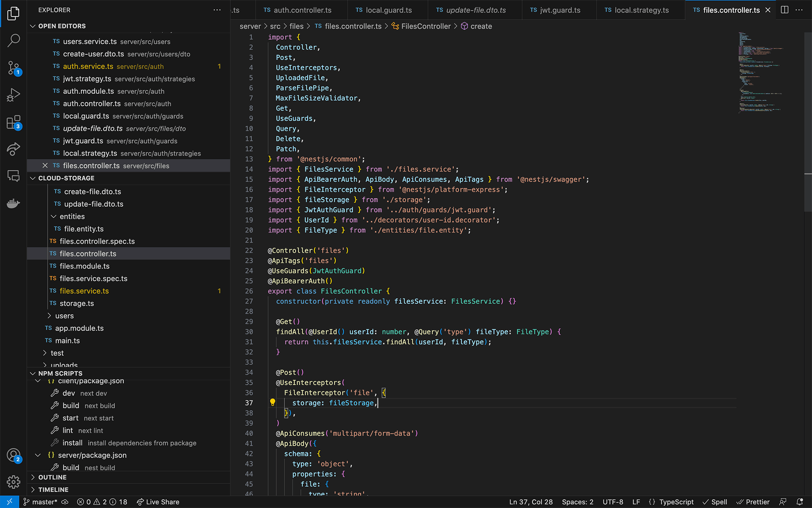Screen dimensions: 812x508
Task: Click the code minimap overview
Action: (x=761, y=72)
